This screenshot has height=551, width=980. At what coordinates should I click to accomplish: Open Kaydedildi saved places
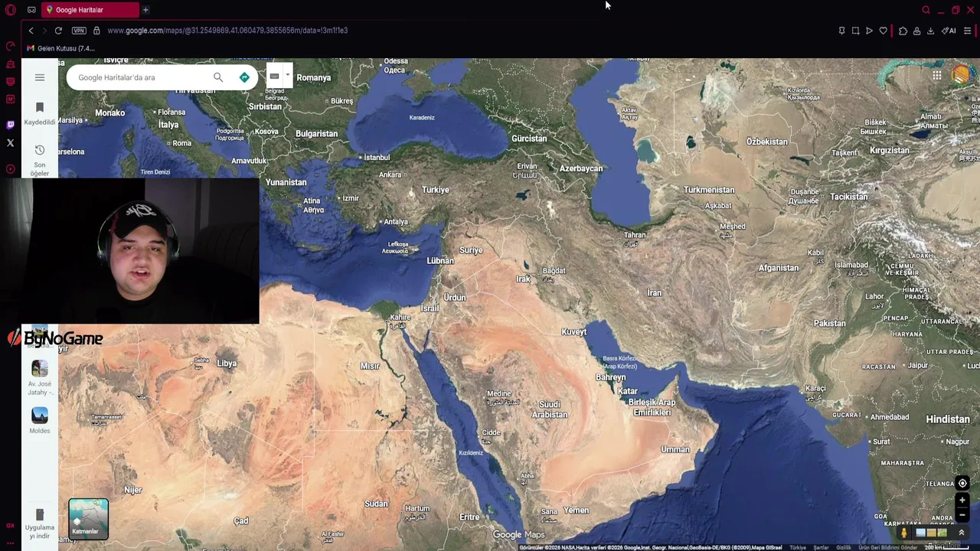[40, 113]
